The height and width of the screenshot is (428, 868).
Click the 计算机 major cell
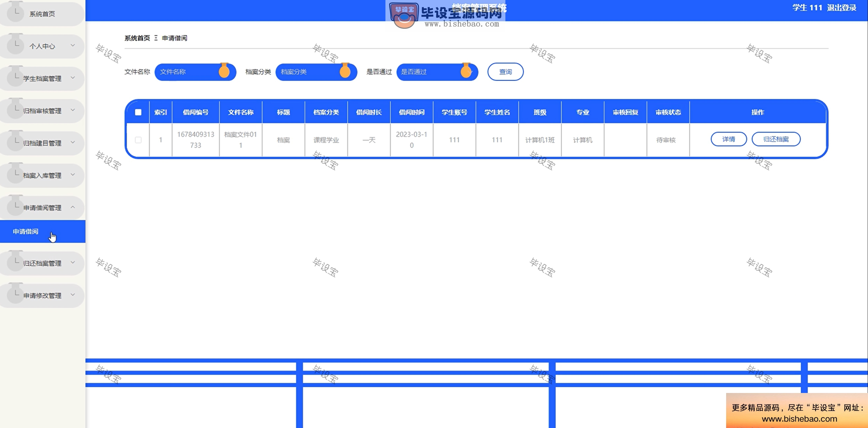pyautogui.click(x=583, y=140)
